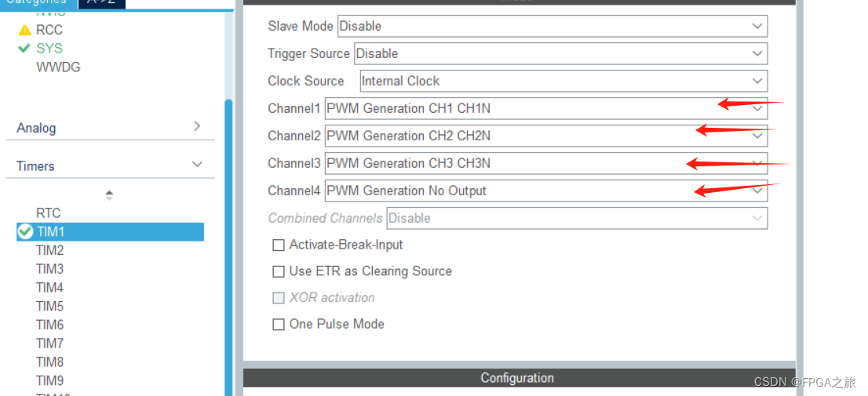
Task: Open the Channel4 PWM Generation dropdown
Action: (x=545, y=191)
